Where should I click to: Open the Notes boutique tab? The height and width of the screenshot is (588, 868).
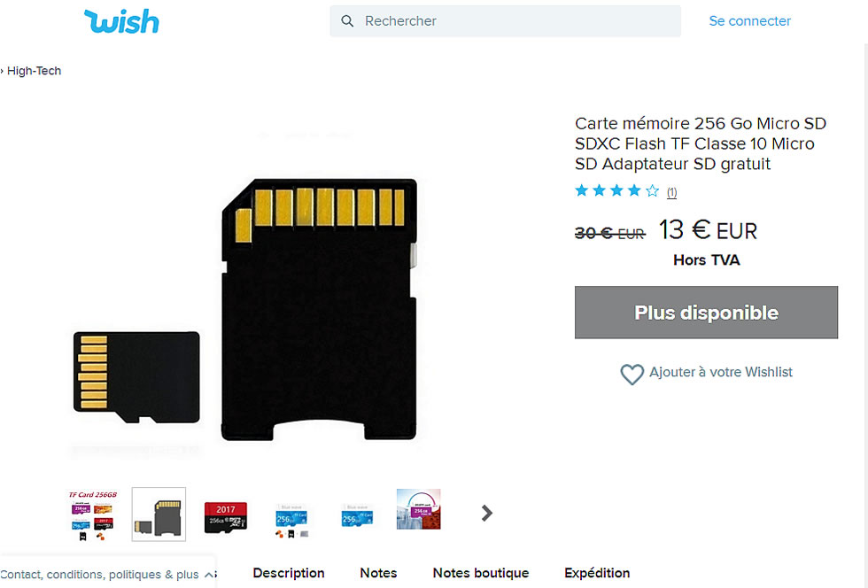tap(480, 573)
